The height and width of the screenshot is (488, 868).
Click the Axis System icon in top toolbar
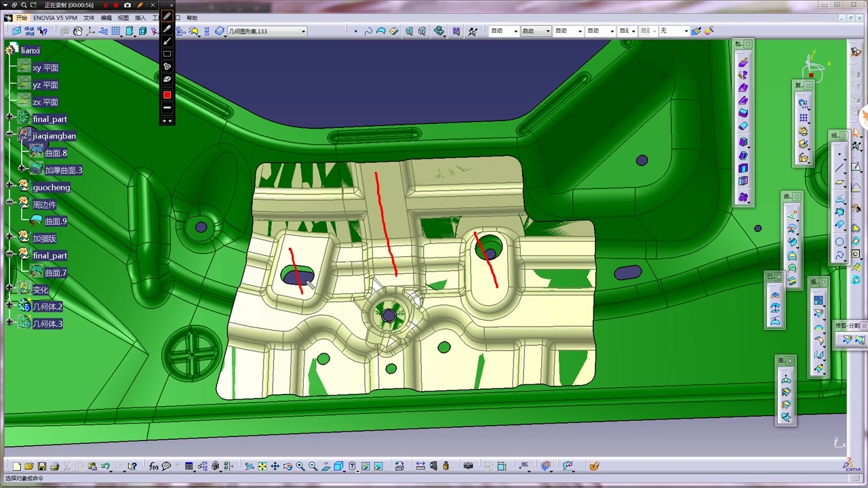[90, 31]
